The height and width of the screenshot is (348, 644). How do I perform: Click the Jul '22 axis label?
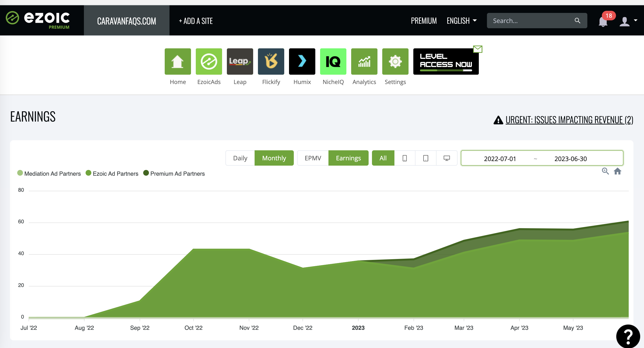coord(28,328)
